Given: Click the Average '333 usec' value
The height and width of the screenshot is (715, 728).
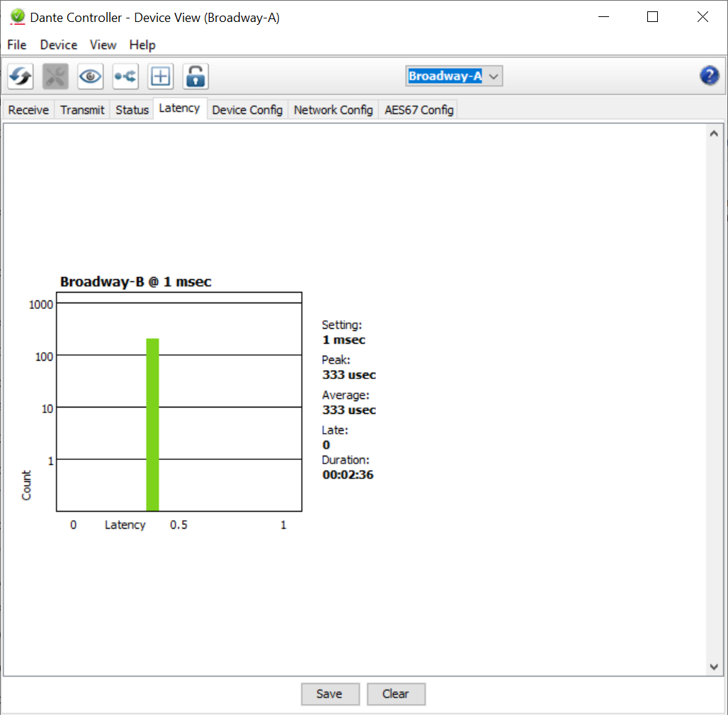Looking at the screenshot, I should [x=348, y=410].
